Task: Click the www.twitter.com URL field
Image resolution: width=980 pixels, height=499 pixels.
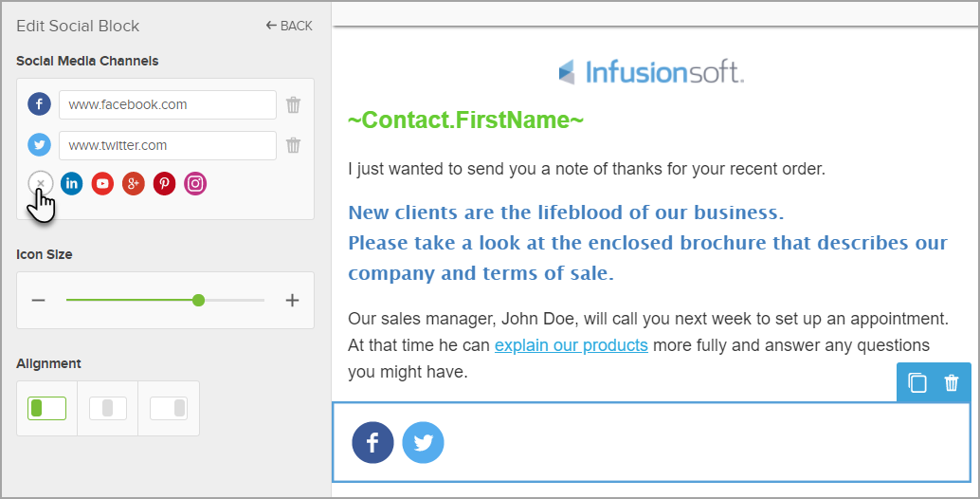Action: click(x=168, y=145)
